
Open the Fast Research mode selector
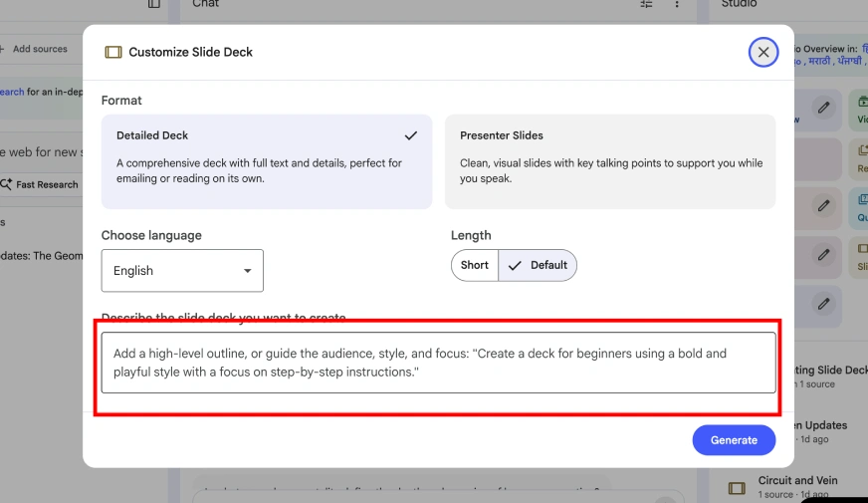[x=40, y=184]
